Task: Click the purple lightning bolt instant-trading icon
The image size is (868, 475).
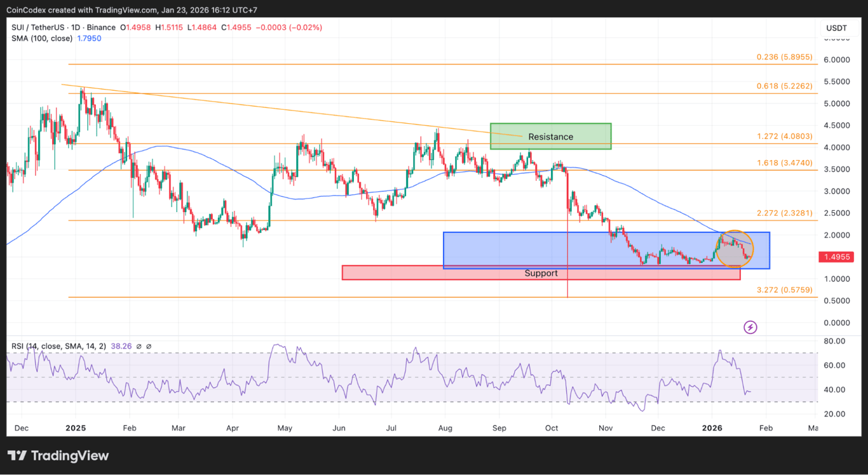Action: click(750, 327)
